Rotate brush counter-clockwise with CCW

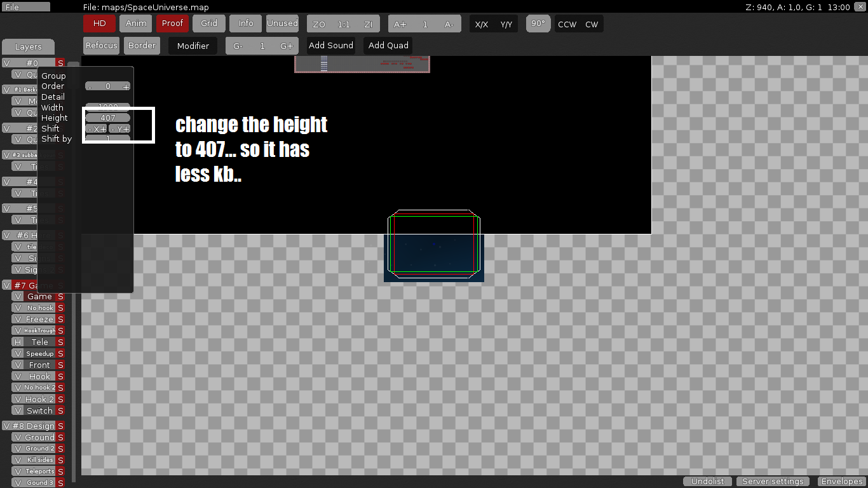(567, 24)
